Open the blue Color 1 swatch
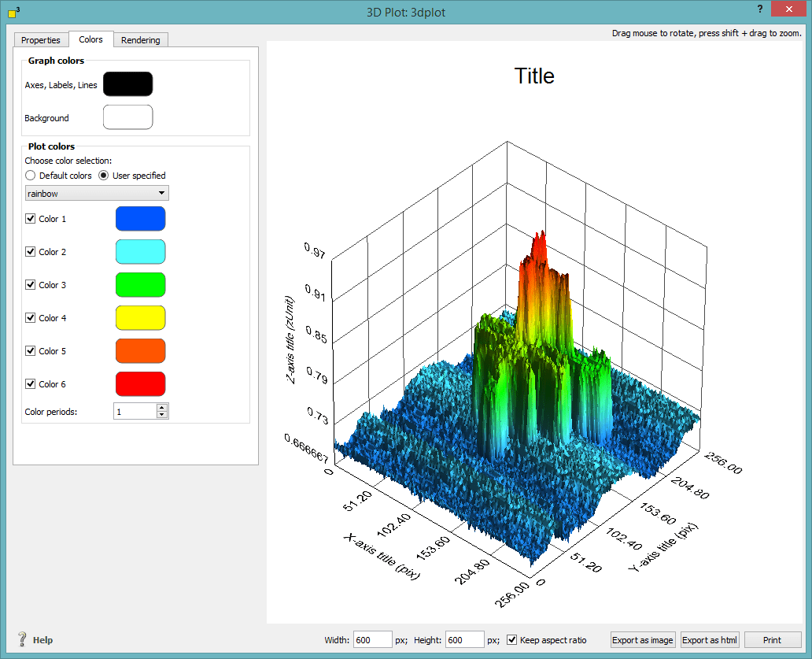Viewport: 812px width, 659px height. pos(140,218)
